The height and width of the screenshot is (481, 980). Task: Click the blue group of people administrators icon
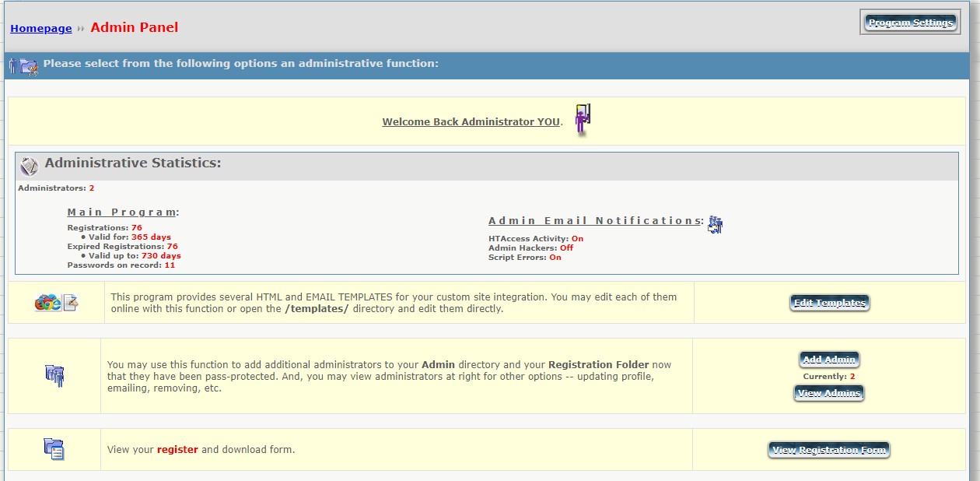[54, 375]
